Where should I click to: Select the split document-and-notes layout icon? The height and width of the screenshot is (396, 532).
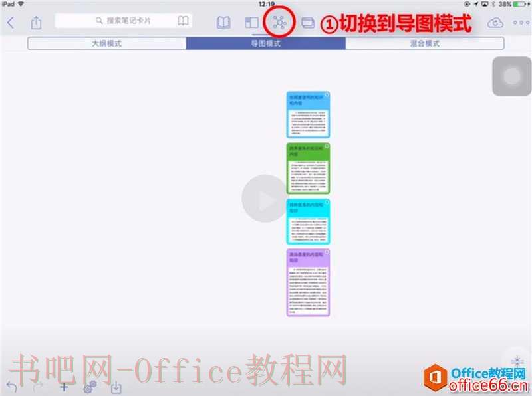[251, 23]
